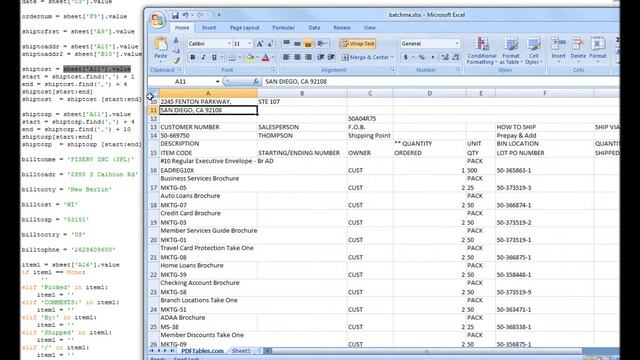Cut the selection with scissors icon
This screenshot has height=360, width=640.
(176, 41)
